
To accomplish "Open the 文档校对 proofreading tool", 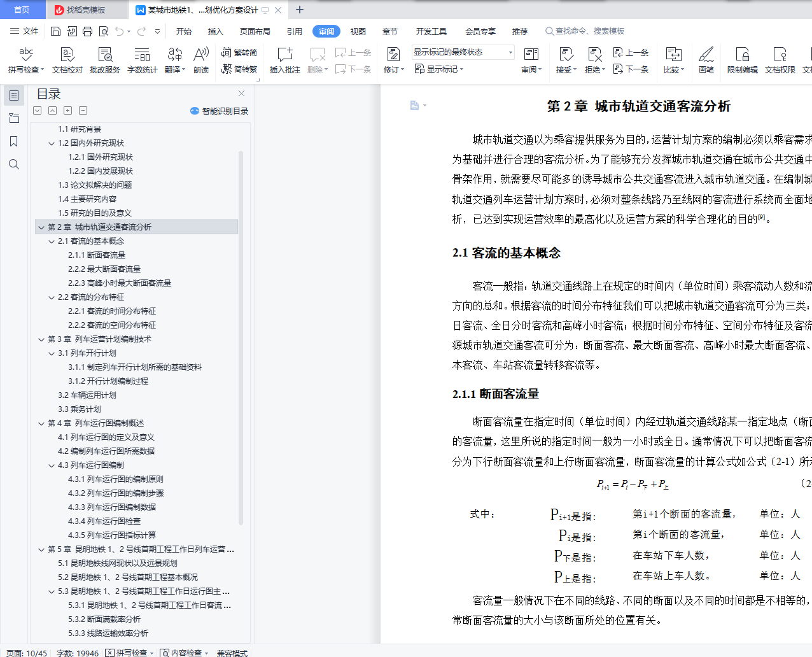I will [x=67, y=60].
